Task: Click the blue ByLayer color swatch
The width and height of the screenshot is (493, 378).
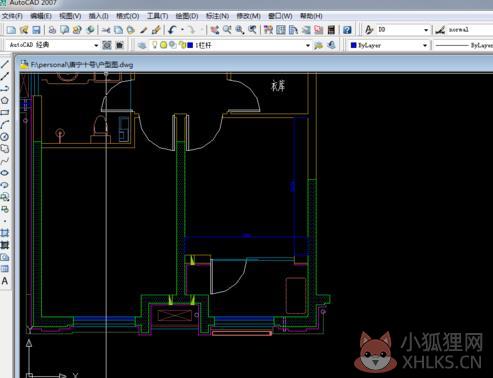Action: (353, 45)
